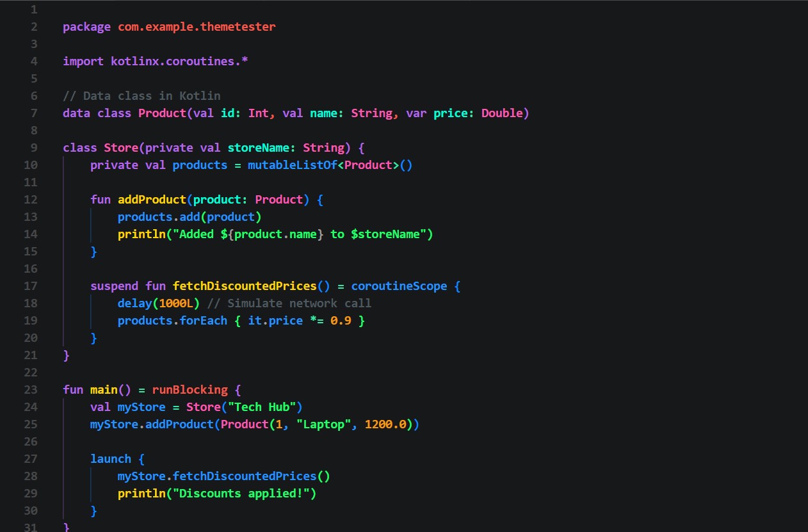Click the '0.9' numeric literal
Image resolution: width=808 pixels, height=532 pixels.
341,321
